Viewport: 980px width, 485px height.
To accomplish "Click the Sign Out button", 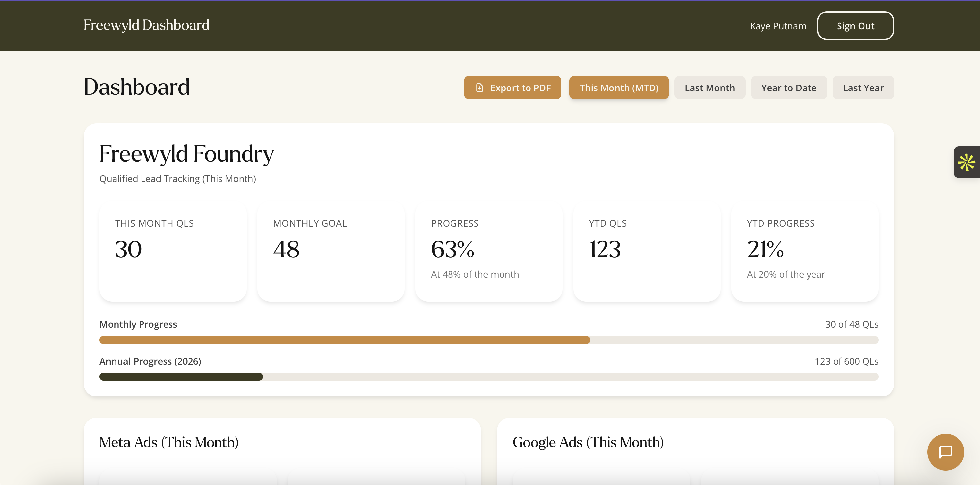I will pos(856,25).
